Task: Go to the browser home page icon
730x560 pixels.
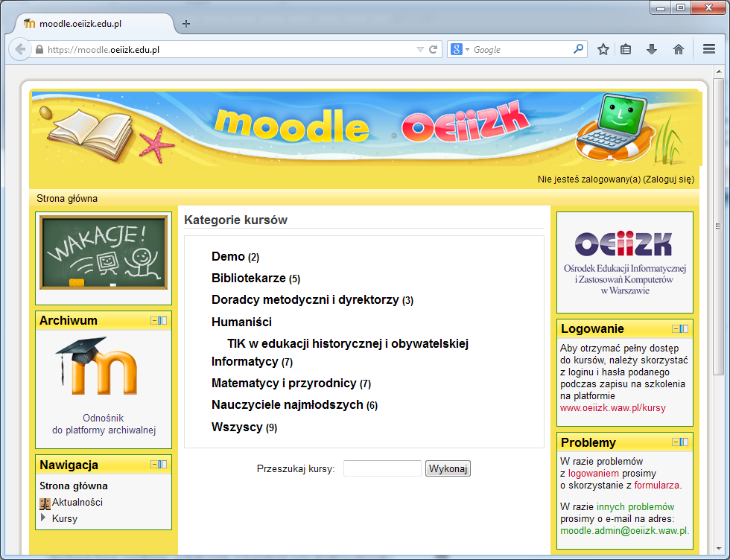Action: [x=679, y=49]
